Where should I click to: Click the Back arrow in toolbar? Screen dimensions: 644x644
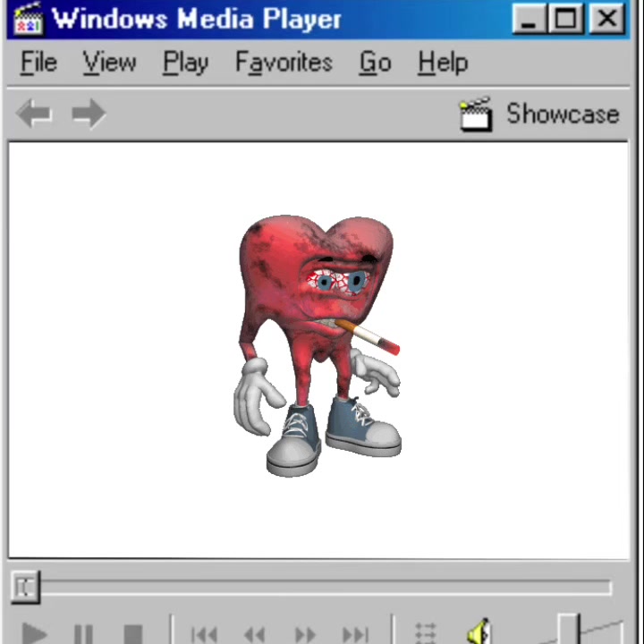[x=34, y=114]
